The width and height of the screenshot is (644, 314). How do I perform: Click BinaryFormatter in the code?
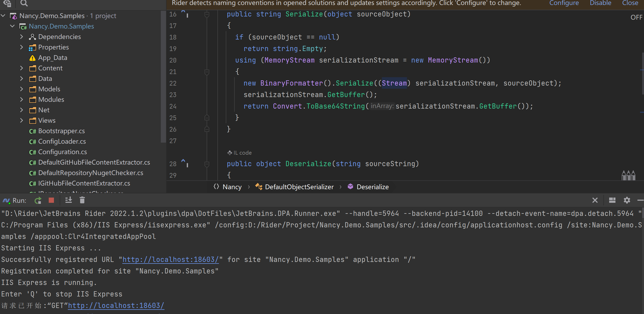point(291,83)
